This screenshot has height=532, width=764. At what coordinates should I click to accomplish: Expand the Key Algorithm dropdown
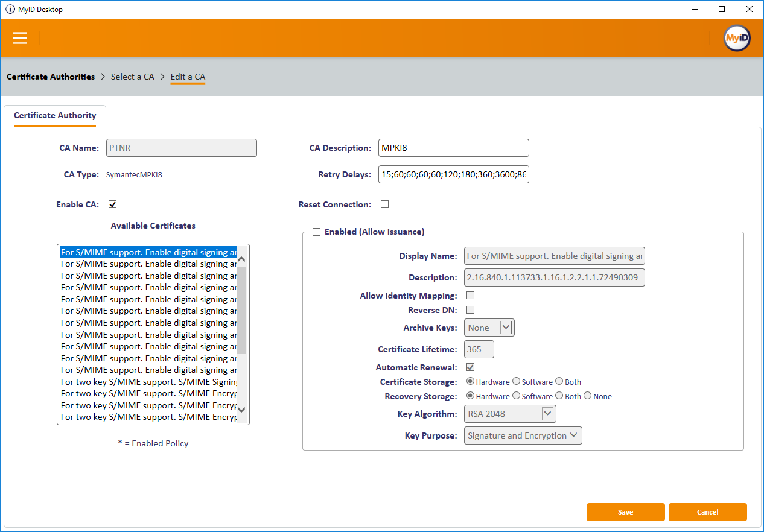pyautogui.click(x=510, y=414)
